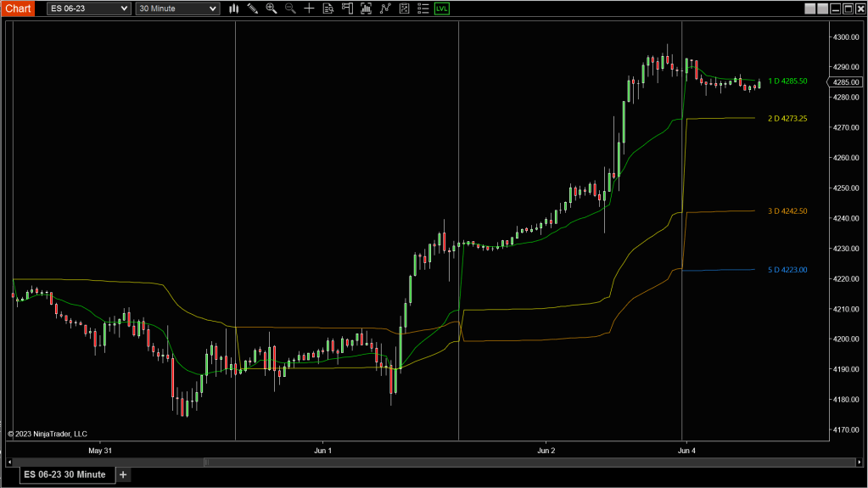The width and height of the screenshot is (868, 488).
Task: Click the horizontal scrollbar thumb
Action: (205, 462)
